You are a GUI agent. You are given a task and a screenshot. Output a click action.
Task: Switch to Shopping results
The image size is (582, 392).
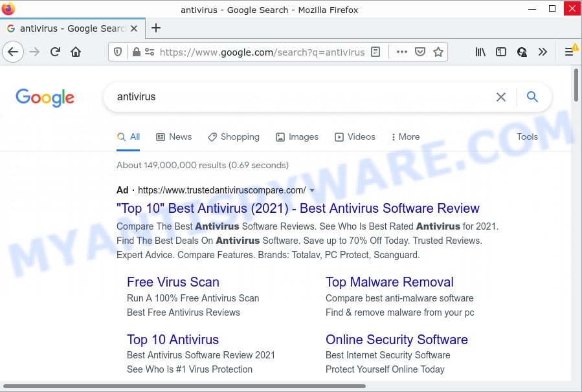(x=234, y=137)
